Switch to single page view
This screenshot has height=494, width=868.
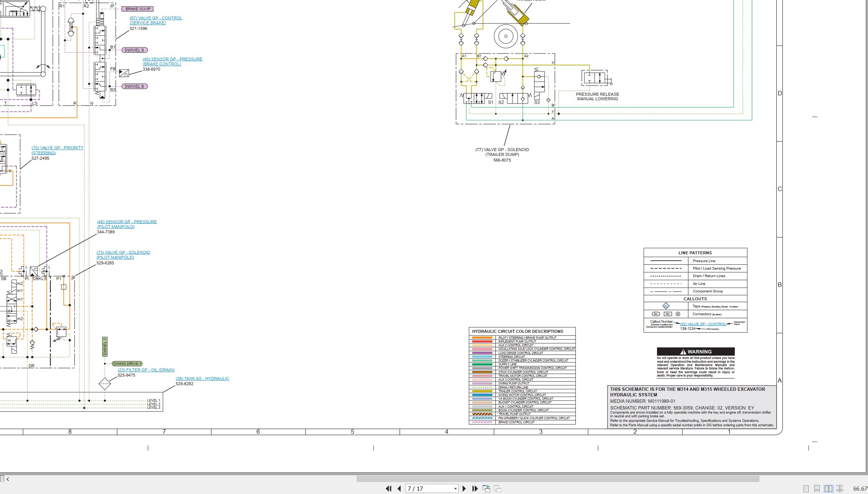pyautogui.click(x=806, y=488)
